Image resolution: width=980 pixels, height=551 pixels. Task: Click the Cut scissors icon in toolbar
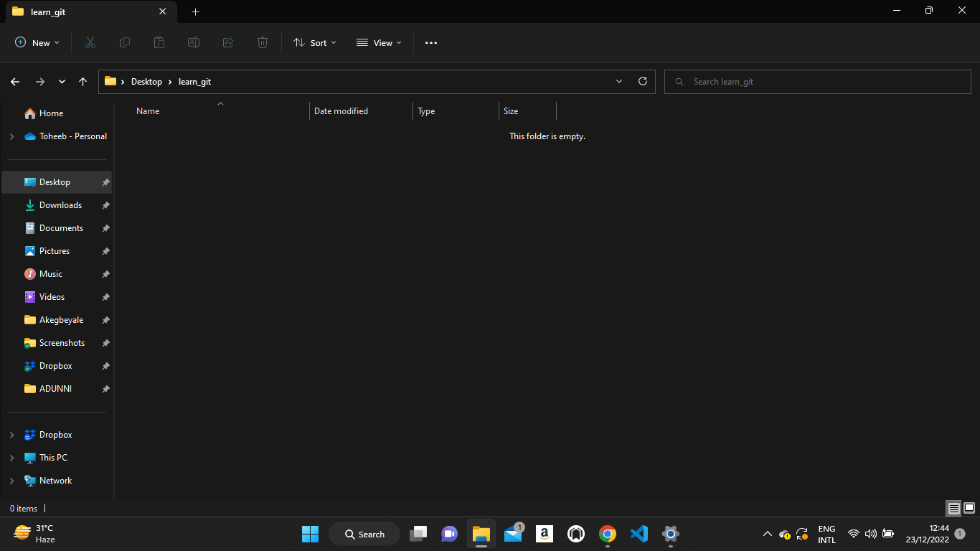pos(90,43)
